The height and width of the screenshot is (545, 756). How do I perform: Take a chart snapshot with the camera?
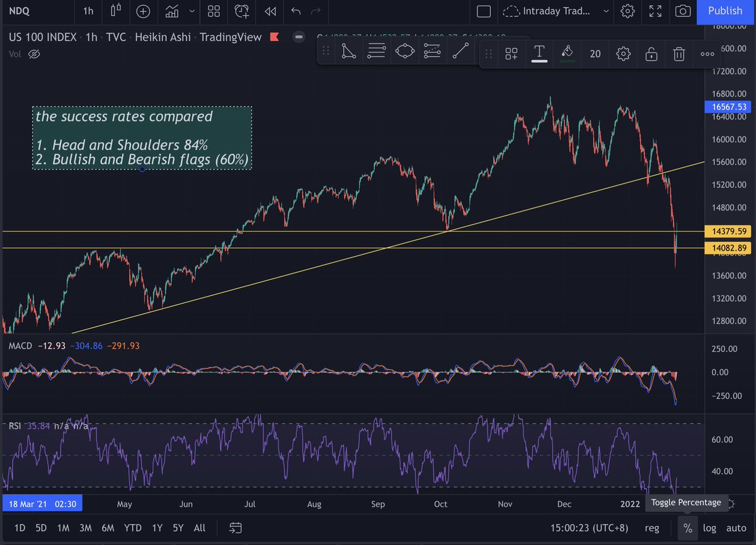(x=682, y=11)
